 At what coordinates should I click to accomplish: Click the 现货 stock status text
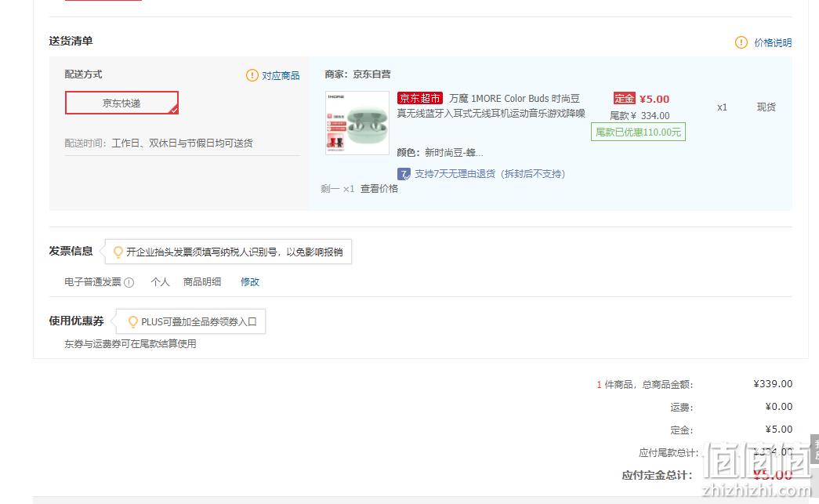(766, 107)
